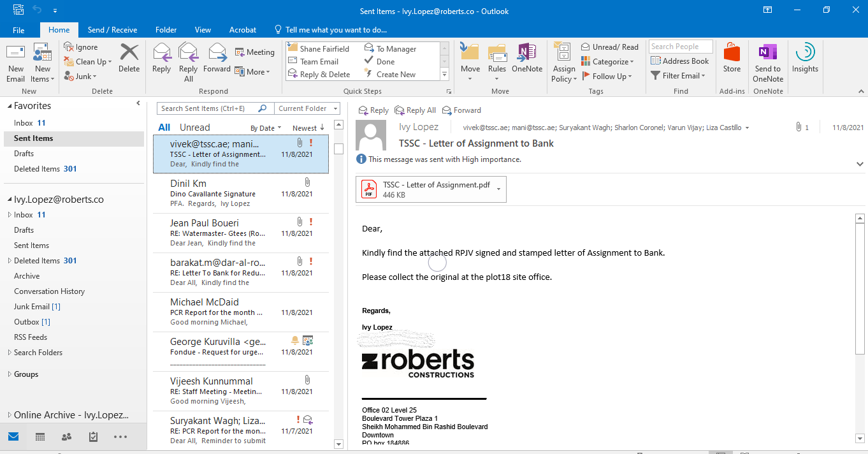Switch to Mail view in navigation bar
Image resolution: width=868 pixels, height=454 pixels.
click(x=13, y=437)
